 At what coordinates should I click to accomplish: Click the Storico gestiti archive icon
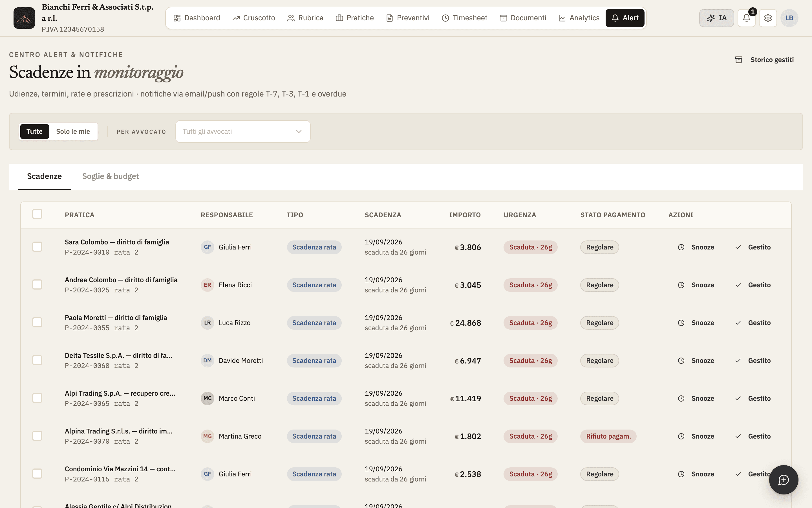pos(738,60)
